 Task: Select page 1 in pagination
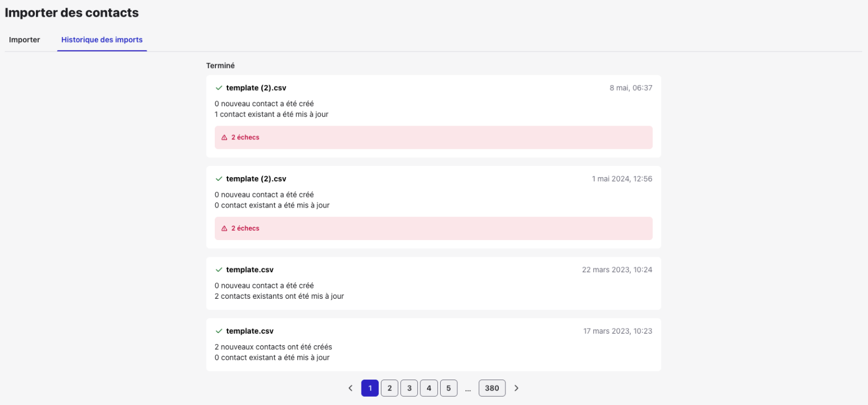coord(370,388)
